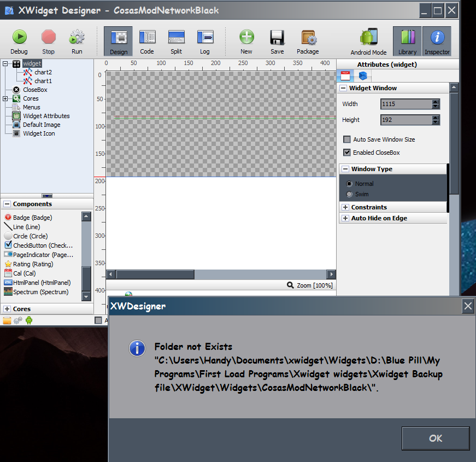Click the green Android icon below the Cores panel

point(29,320)
